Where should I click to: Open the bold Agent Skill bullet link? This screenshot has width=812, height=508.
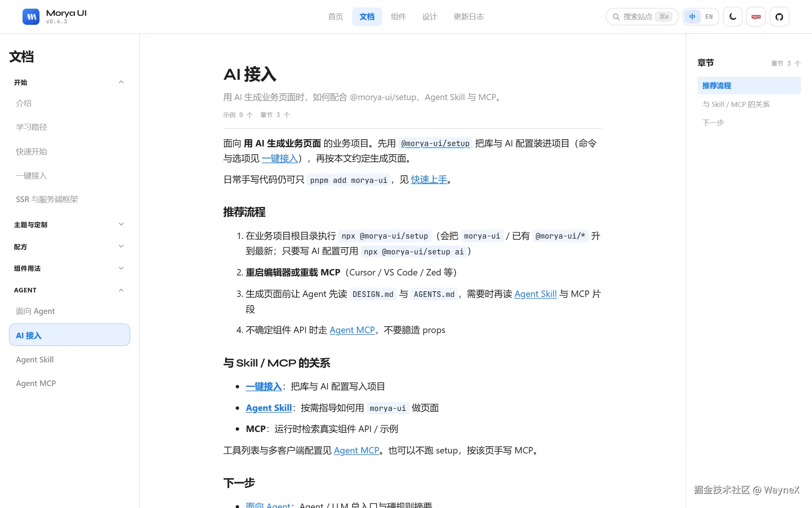coord(269,408)
